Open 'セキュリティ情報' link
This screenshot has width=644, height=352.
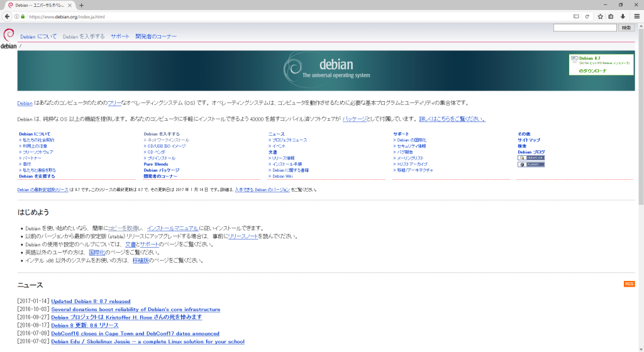[411, 146]
